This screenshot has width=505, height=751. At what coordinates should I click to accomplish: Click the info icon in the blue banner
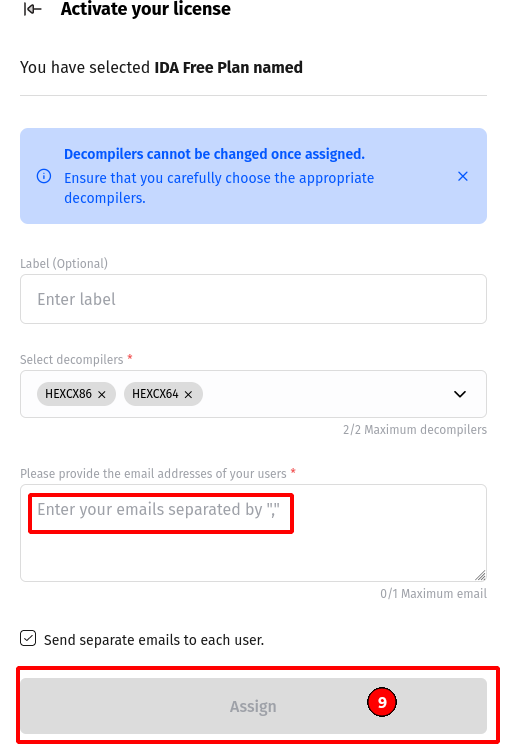[44, 176]
